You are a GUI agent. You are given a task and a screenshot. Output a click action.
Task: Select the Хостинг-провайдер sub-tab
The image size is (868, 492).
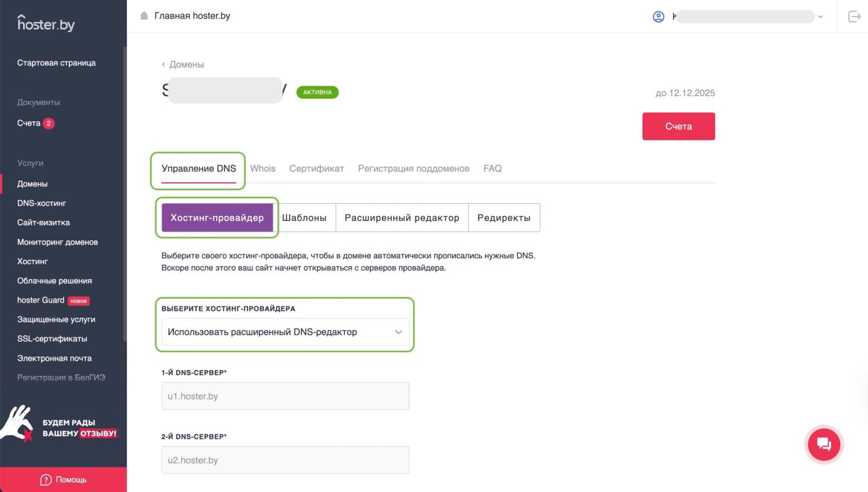217,218
